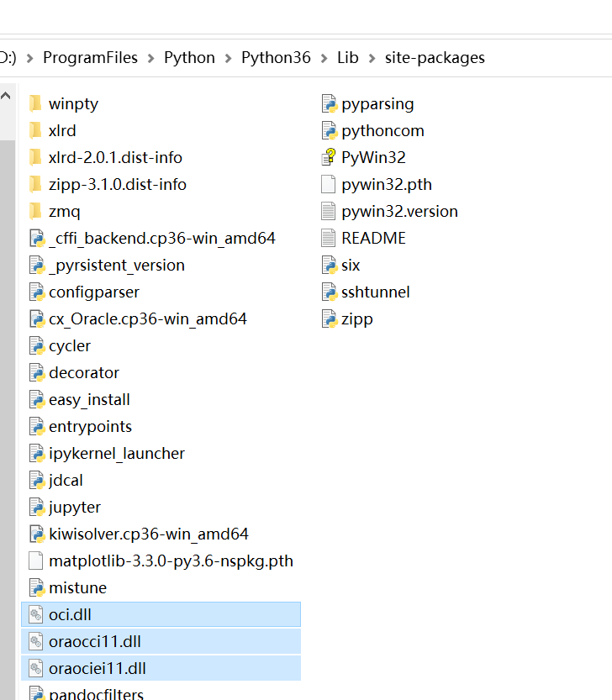Select the file name kiwisolver.cp36-win_amd64
The width and height of the screenshot is (612, 700).
click(149, 534)
